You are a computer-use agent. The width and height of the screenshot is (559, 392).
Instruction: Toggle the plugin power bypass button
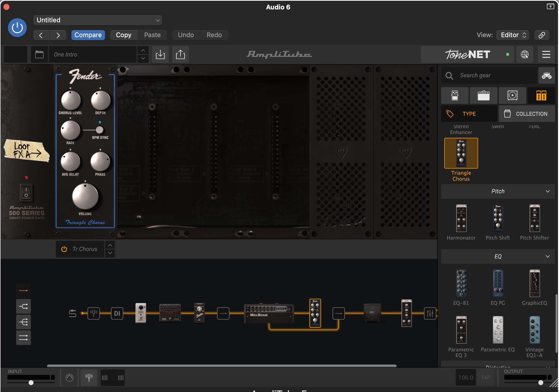(x=17, y=28)
